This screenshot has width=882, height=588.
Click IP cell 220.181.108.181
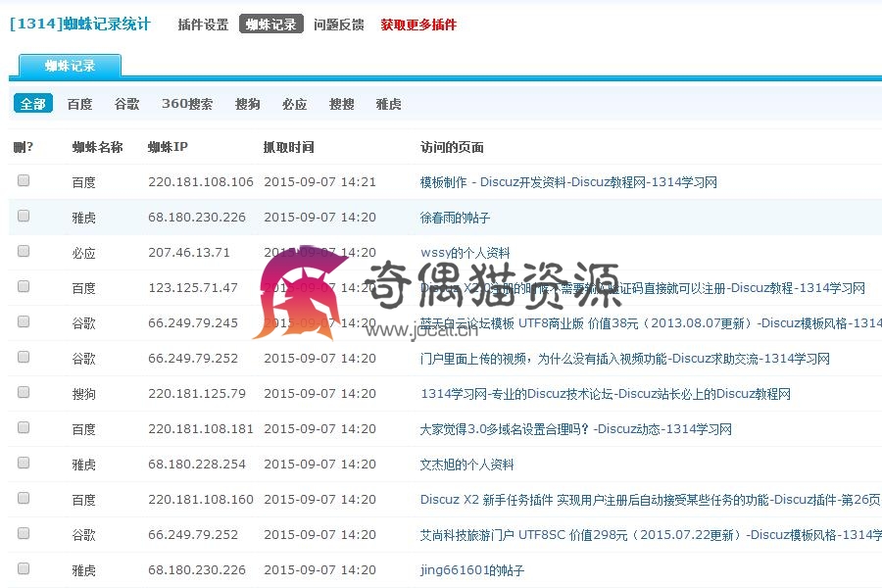click(201, 429)
